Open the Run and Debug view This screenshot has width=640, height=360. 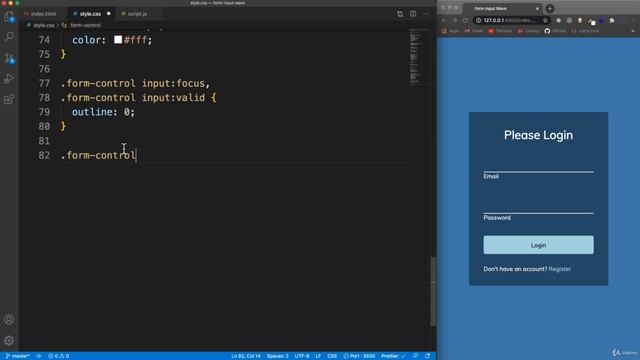click(x=9, y=78)
